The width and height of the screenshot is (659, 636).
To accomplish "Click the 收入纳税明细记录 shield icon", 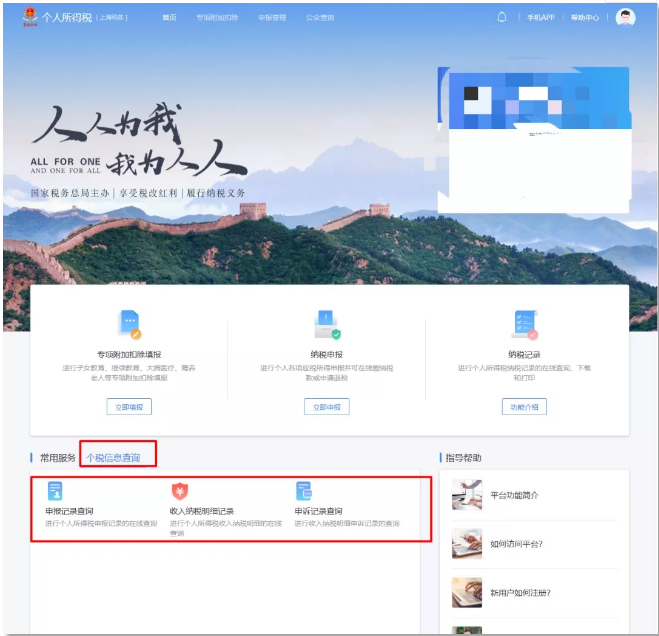I will 180,491.
